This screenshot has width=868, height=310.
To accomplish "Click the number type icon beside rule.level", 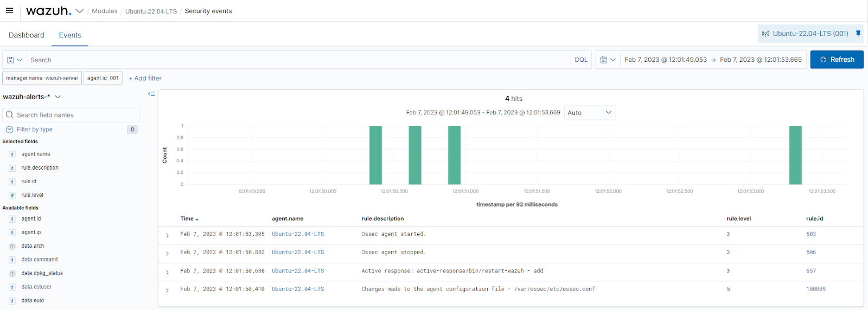I will pyautogui.click(x=12, y=195).
